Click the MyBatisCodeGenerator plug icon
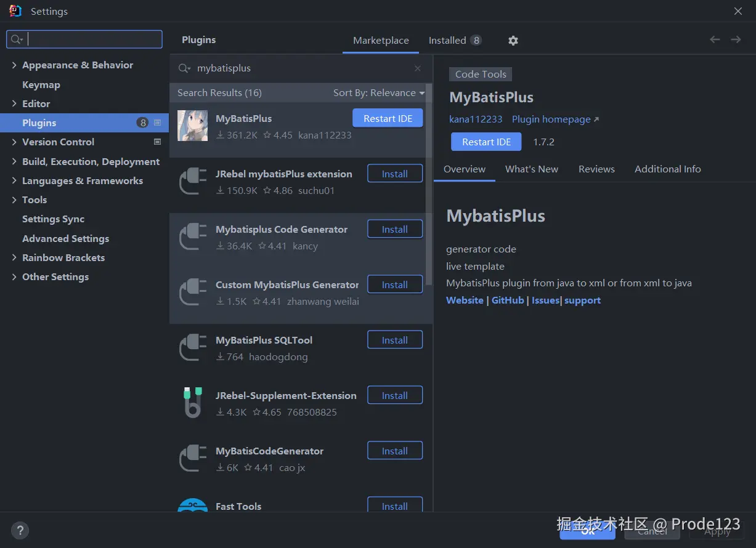This screenshot has height=548, width=756. click(192, 458)
